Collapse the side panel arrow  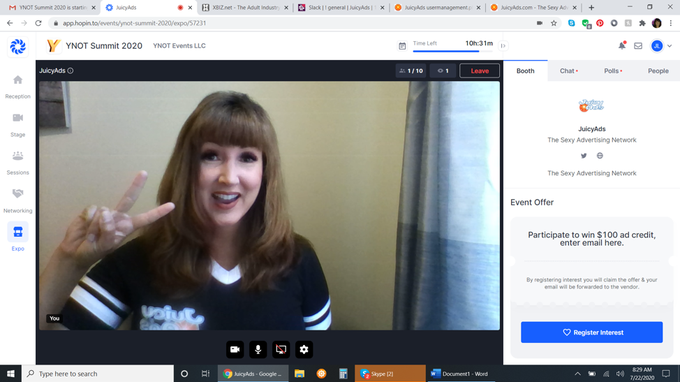503,46
